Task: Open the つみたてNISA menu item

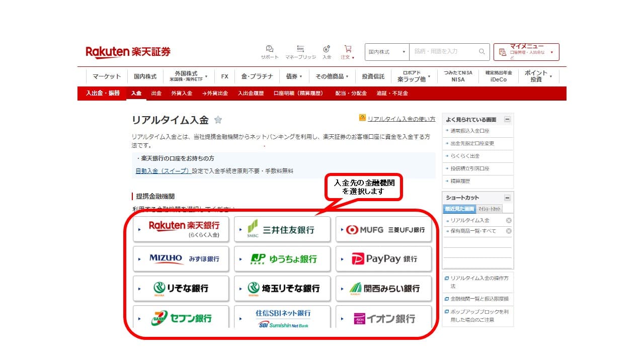Action: click(x=458, y=76)
